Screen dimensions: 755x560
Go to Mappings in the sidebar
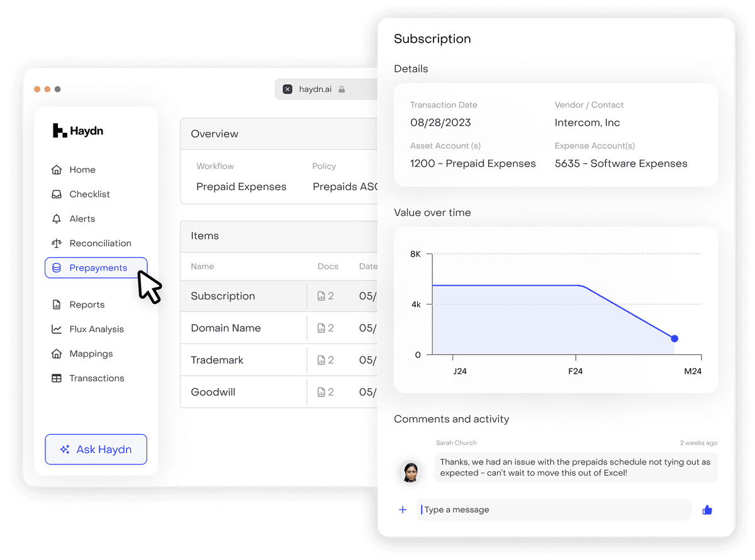91,354
